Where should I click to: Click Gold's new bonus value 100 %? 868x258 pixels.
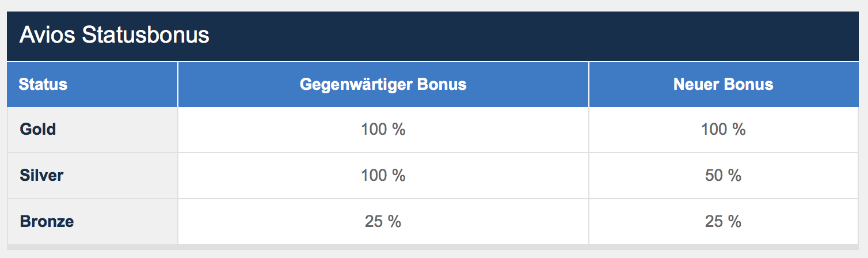coord(723,129)
